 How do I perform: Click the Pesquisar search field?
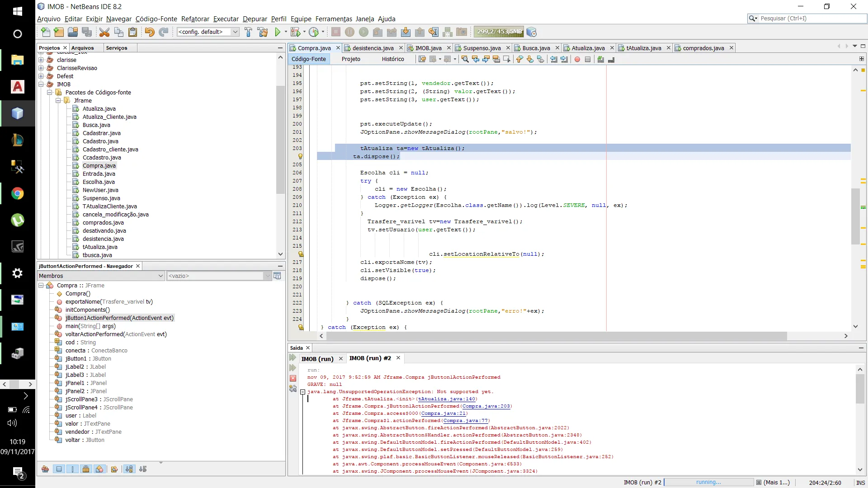click(809, 19)
